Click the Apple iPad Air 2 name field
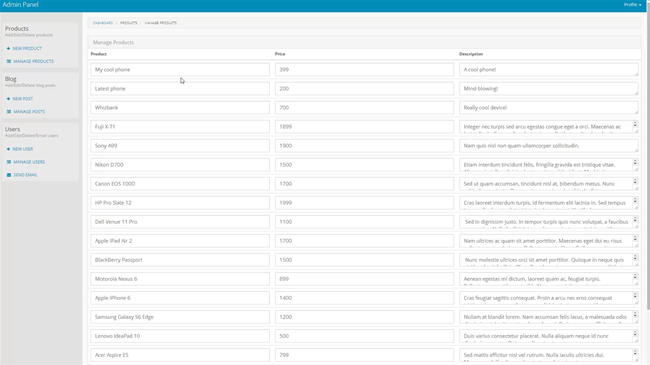This screenshot has height=365, width=650. tap(180, 241)
